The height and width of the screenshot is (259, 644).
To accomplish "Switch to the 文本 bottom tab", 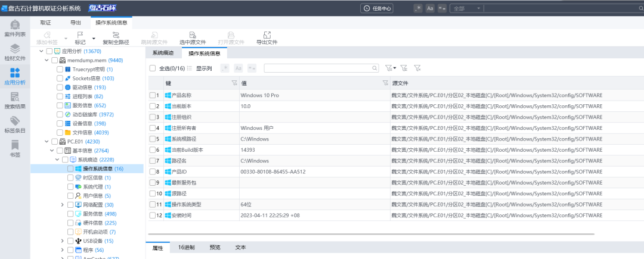I will [241, 248].
